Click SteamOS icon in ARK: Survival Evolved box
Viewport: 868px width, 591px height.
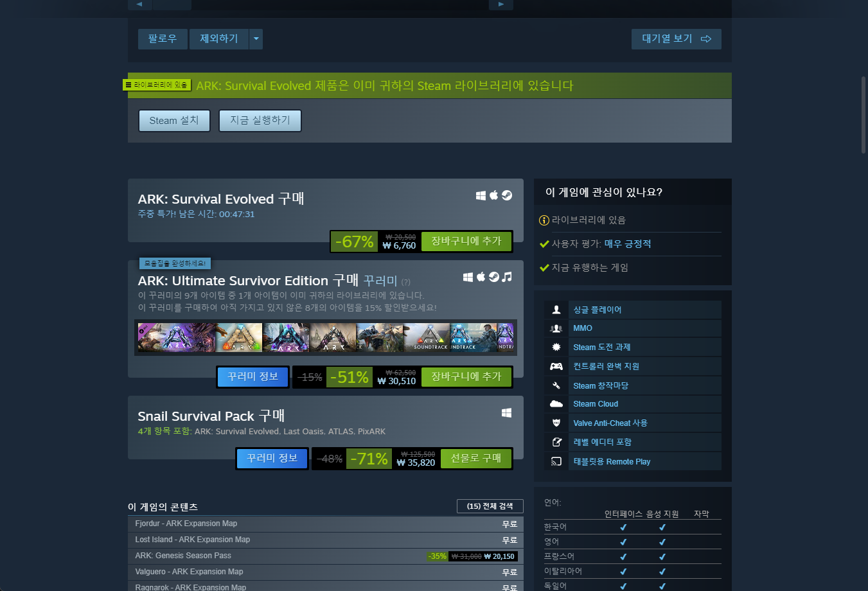(x=507, y=195)
